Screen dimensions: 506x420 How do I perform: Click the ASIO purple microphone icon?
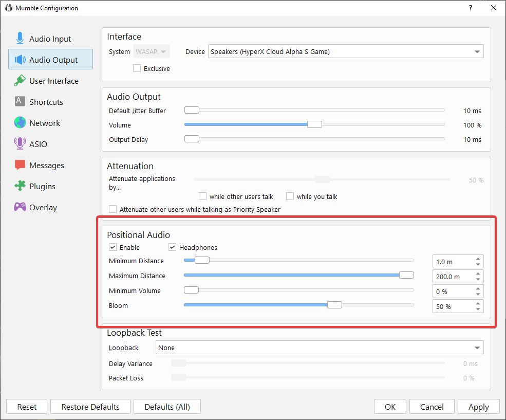coord(20,143)
